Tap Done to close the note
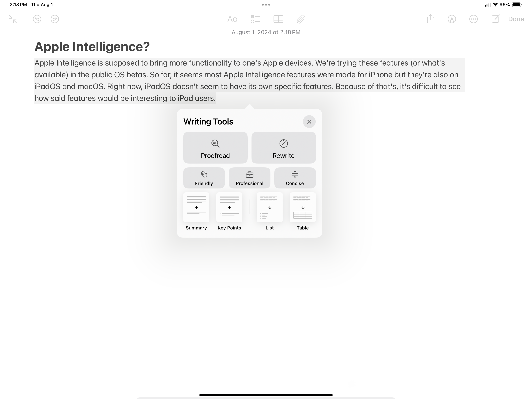 click(x=516, y=19)
